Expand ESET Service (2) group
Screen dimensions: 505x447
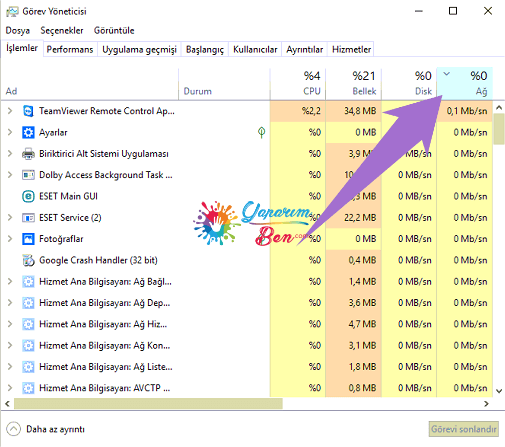(x=10, y=218)
